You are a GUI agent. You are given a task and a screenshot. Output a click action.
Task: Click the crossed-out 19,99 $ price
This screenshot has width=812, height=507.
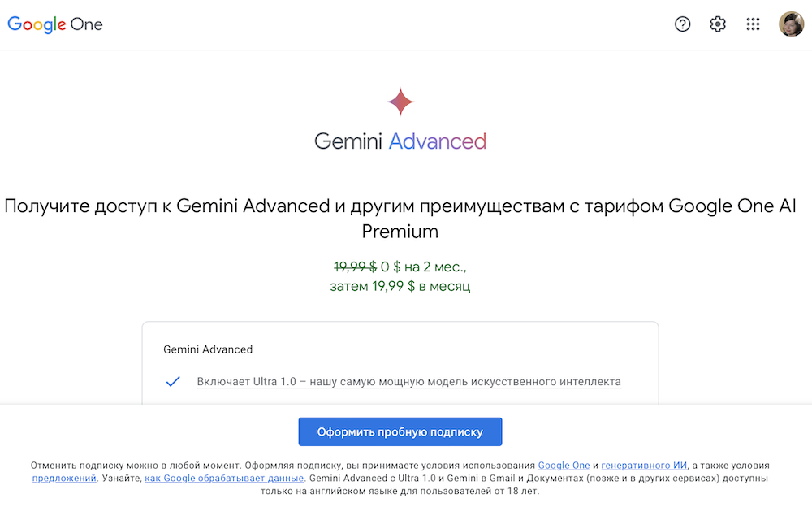[355, 266]
